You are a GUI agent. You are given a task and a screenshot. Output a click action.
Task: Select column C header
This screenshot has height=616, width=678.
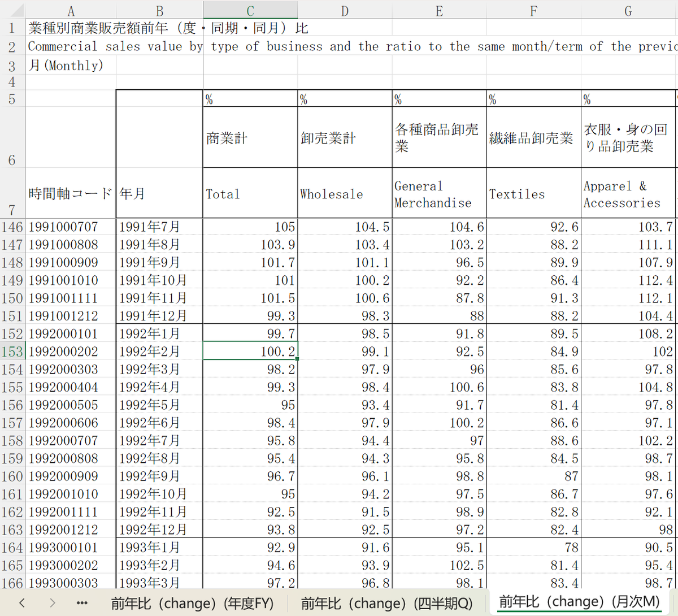[250, 10]
